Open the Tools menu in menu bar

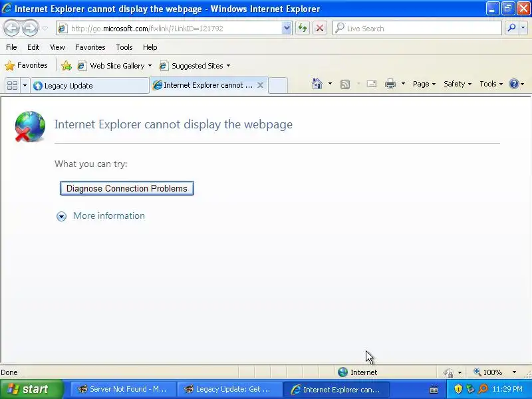(x=124, y=47)
